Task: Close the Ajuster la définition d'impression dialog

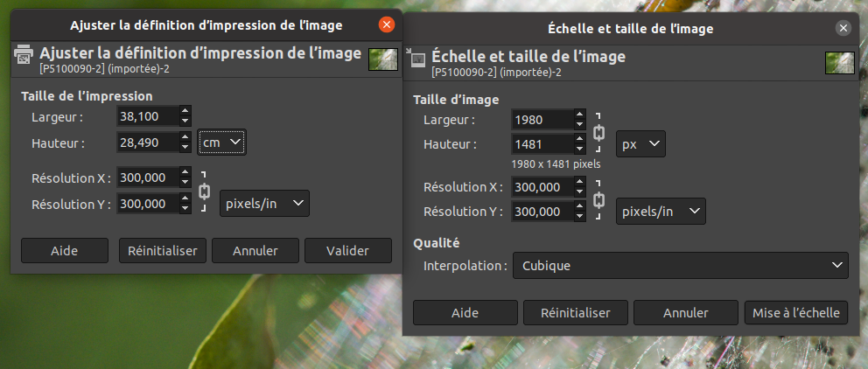Action: 387,24
